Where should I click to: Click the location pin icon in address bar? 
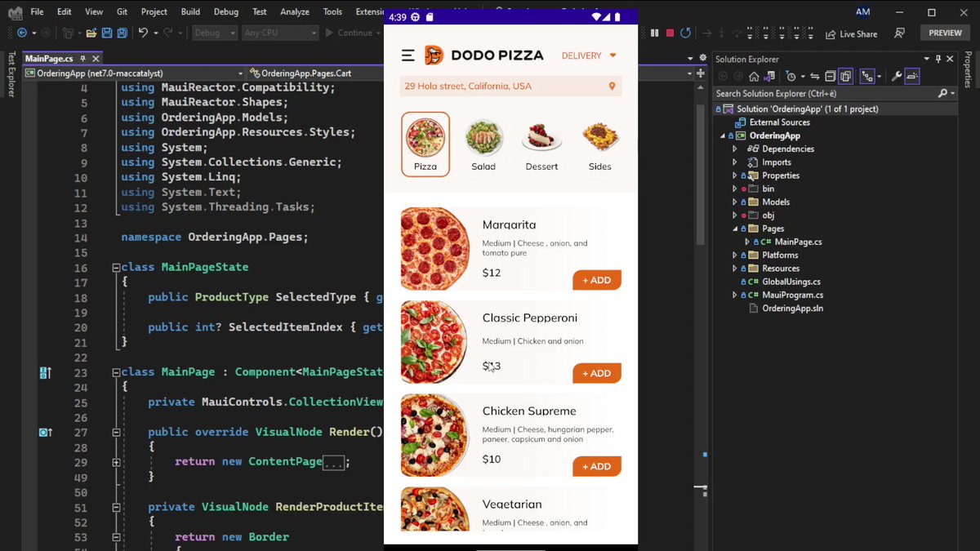pyautogui.click(x=612, y=87)
